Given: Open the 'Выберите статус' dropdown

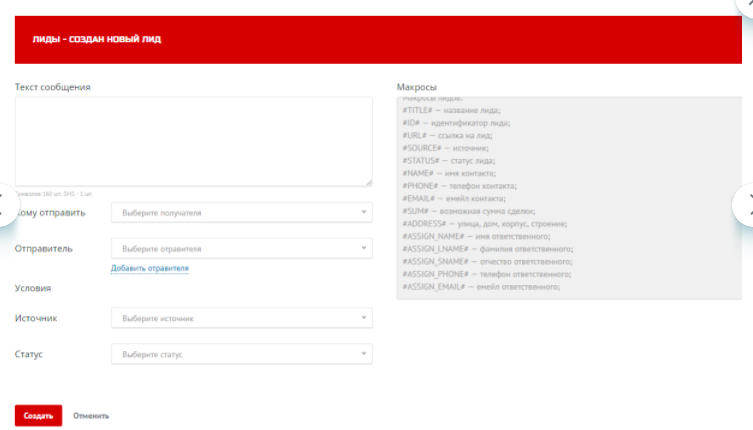Looking at the screenshot, I should (242, 354).
